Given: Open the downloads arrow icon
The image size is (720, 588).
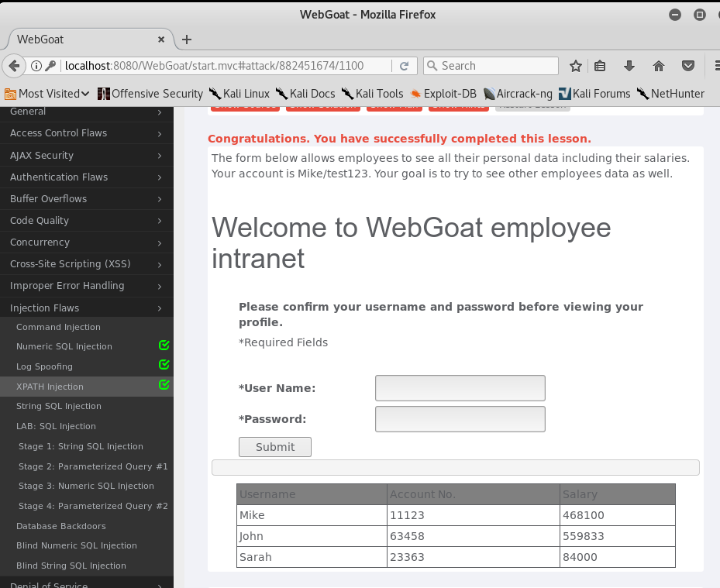Looking at the screenshot, I should click(629, 66).
